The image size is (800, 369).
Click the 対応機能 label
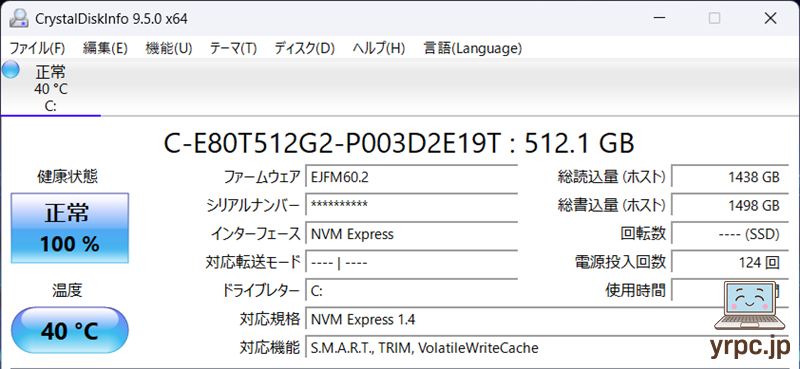[x=270, y=348]
